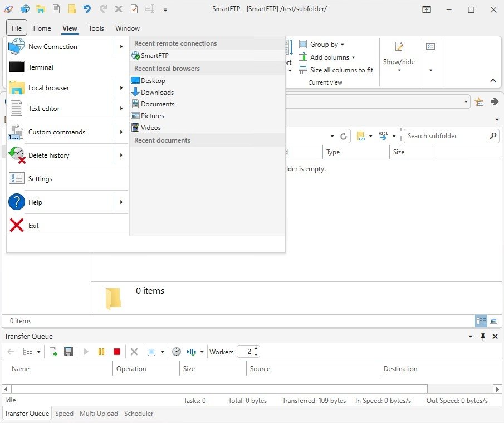Click Exit in the File menu
Screen dimensions: 504x423
pos(67,226)
